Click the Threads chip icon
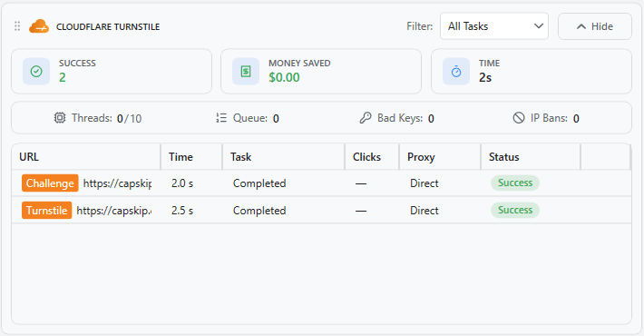The image size is (644, 336). pos(60,118)
